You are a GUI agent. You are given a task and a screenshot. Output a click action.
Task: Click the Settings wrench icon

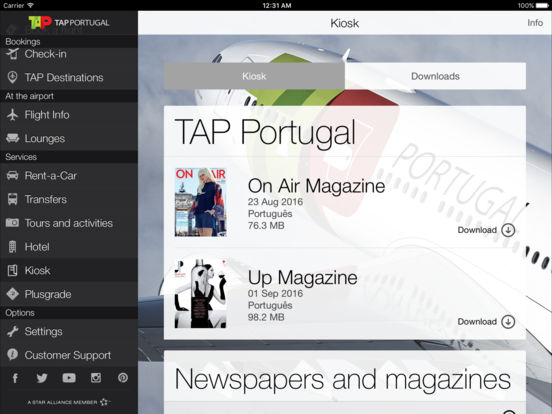pyautogui.click(x=12, y=331)
